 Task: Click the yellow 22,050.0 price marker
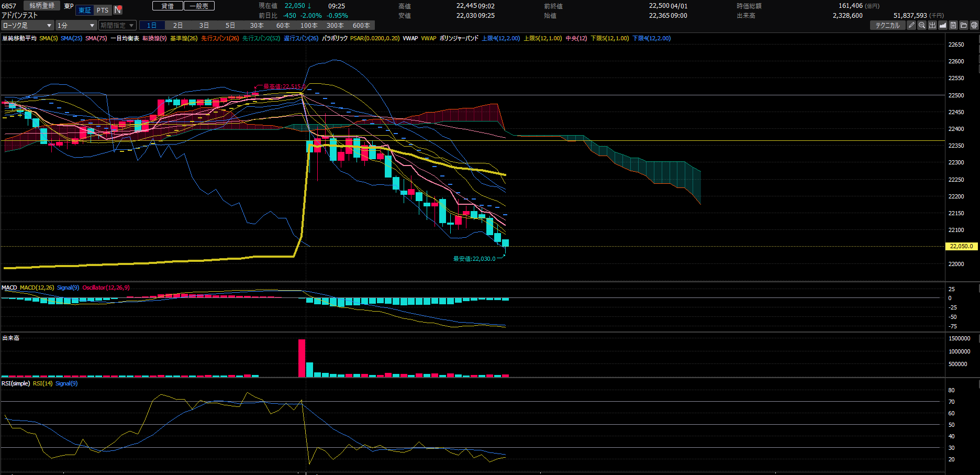(961, 246)
